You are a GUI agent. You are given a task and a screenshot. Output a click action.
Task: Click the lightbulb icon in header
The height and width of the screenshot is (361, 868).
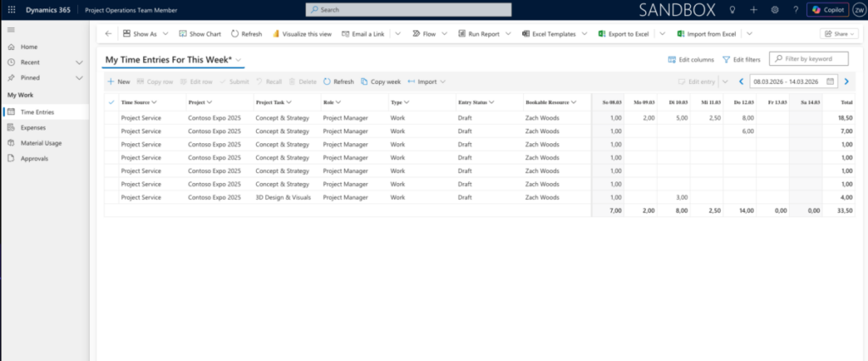732,9
